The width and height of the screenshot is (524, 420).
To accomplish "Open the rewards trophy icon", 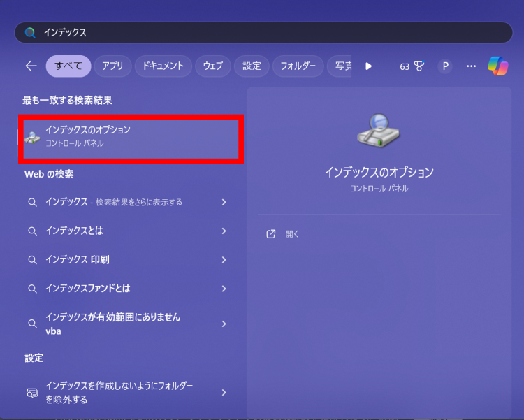I will [419, 66].
